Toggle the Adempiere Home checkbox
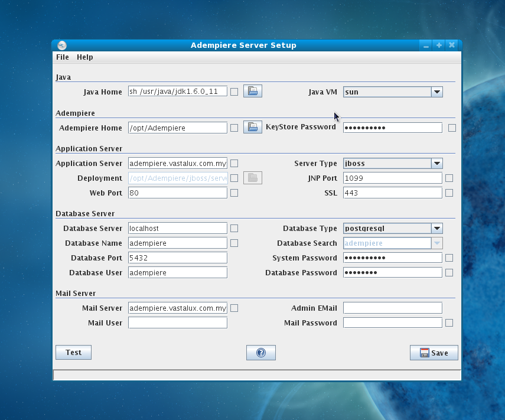 coord(234,128)
